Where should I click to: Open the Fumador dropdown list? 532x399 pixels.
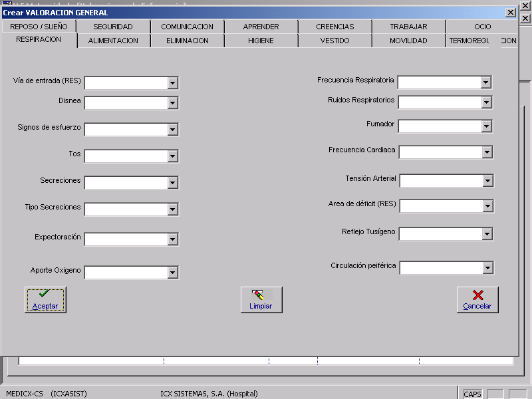coord(487,126)
